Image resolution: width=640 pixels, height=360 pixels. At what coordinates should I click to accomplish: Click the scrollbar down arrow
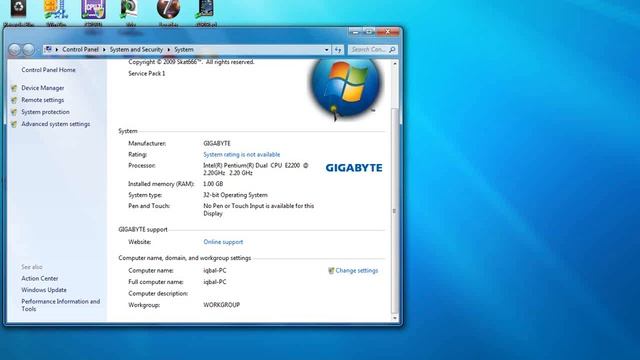coord(395,318)
